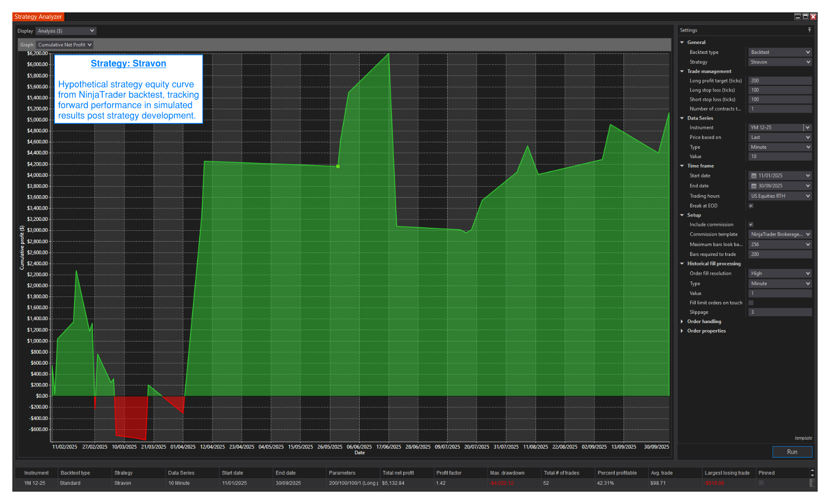The image size is (830, 504).
Task: Maximize the Strategy Analyzer window
Action: click(805, 17)
